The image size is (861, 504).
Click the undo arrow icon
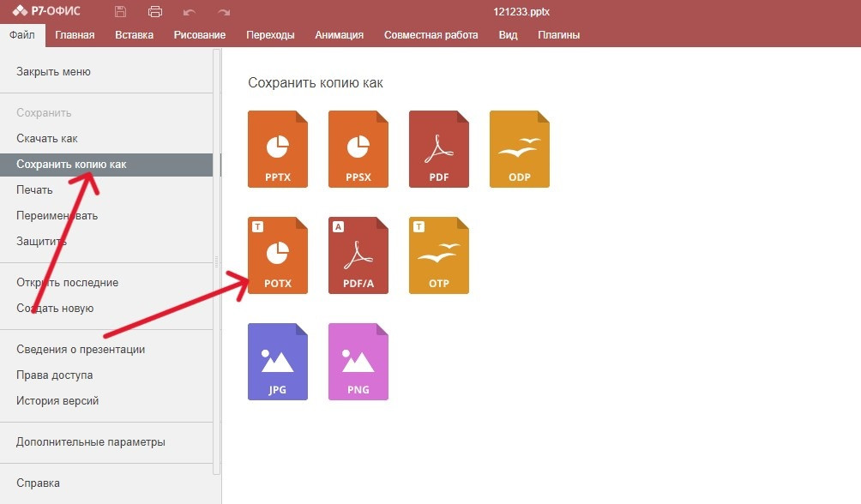(x=190, y=11)
